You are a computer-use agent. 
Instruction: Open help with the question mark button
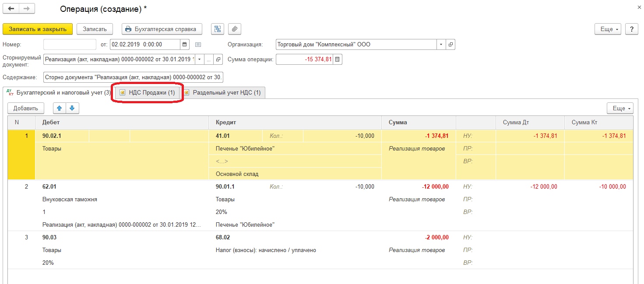pos(631,29)
